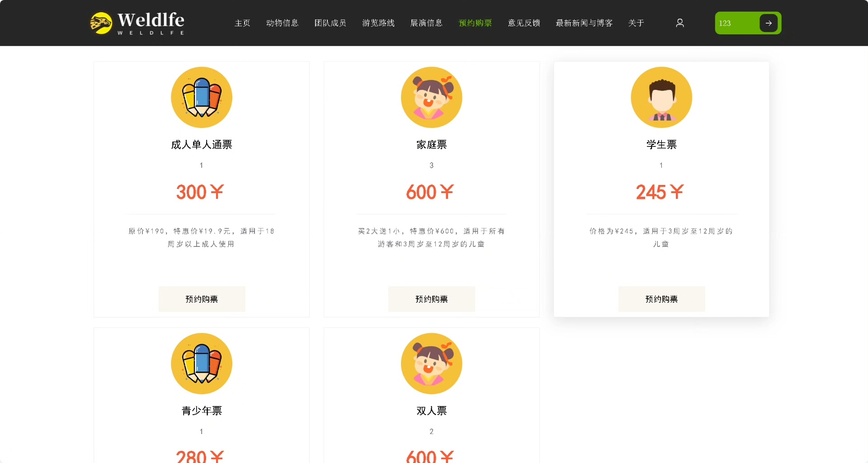Focus the green search field containing 123
868x463 pixels.
738,23
